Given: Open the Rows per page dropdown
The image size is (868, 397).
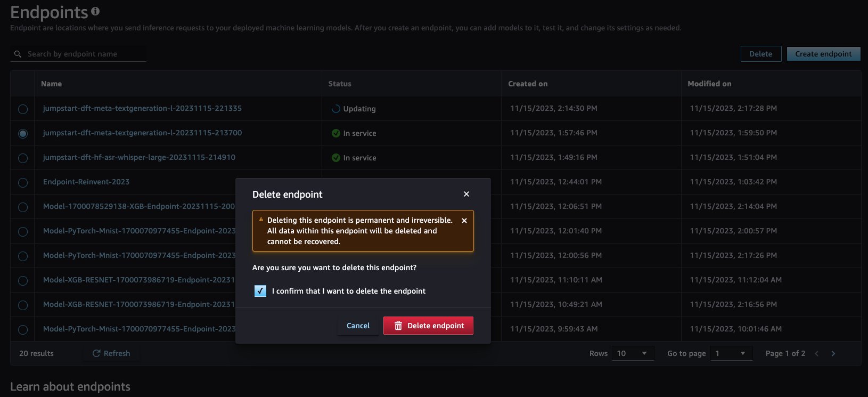Looking at the screenshot, I should 633,353.
